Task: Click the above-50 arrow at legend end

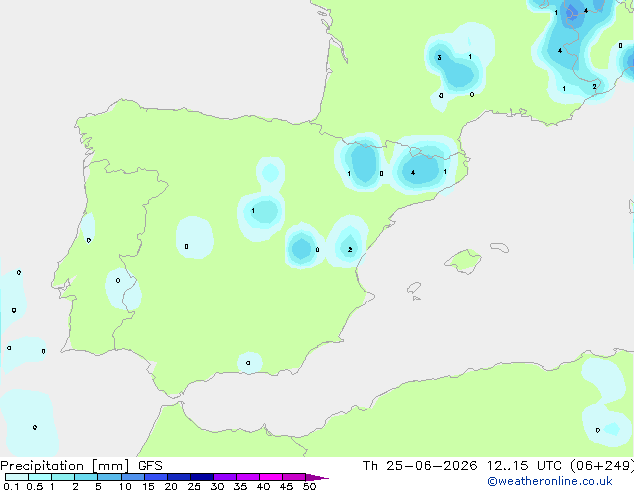Action: [x=317, y=477]
